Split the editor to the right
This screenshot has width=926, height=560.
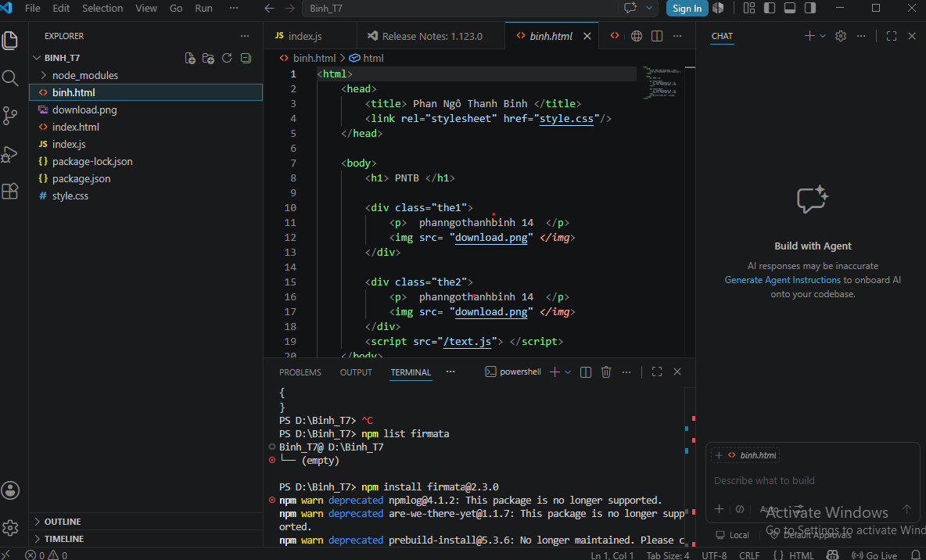click(x=657, y=36)
